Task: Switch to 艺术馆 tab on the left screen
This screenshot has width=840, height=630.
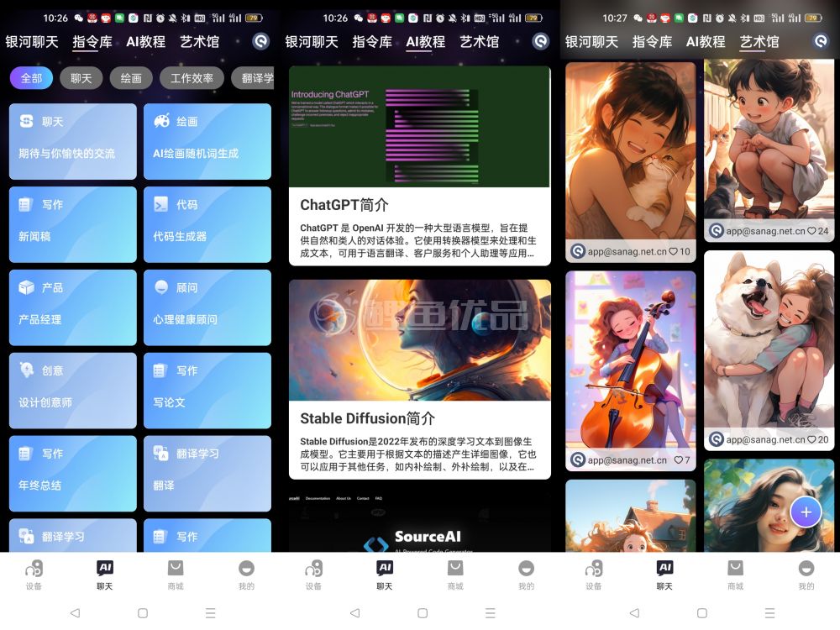Action: pos(199,42)
